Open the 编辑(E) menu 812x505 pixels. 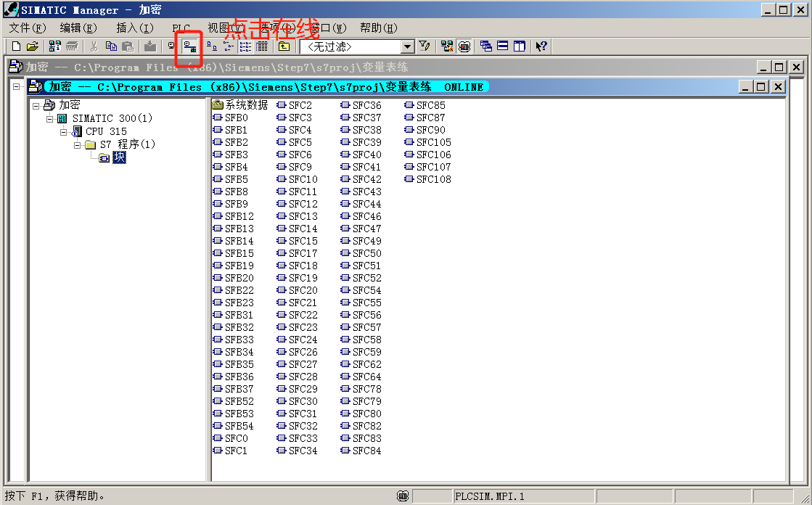78,28
